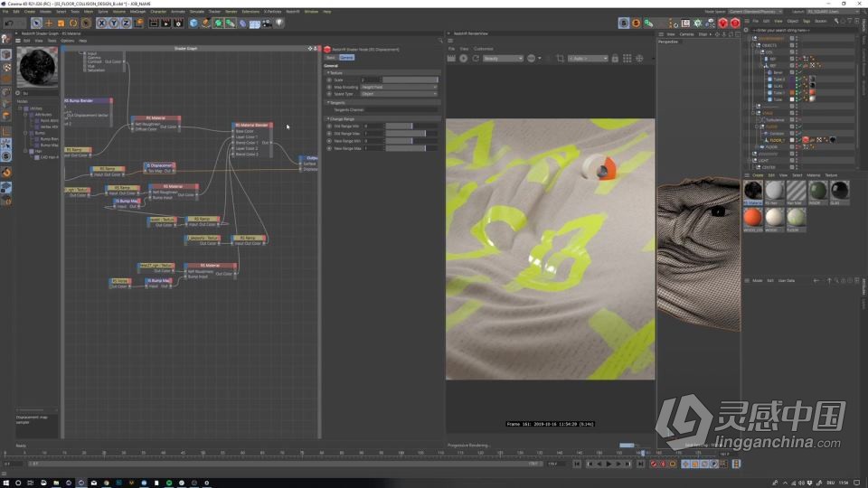The height and width of the screenshot is (488, 868).
Task: Open Tags menu in Object Manager
Action: [807, 21]
